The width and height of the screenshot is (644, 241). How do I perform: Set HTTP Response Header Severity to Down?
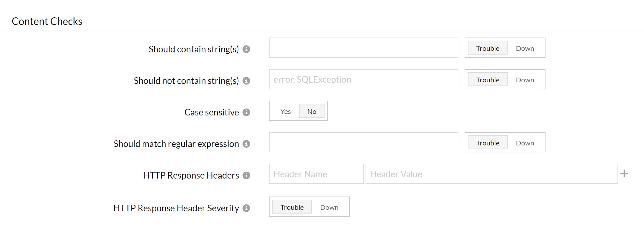329,207
